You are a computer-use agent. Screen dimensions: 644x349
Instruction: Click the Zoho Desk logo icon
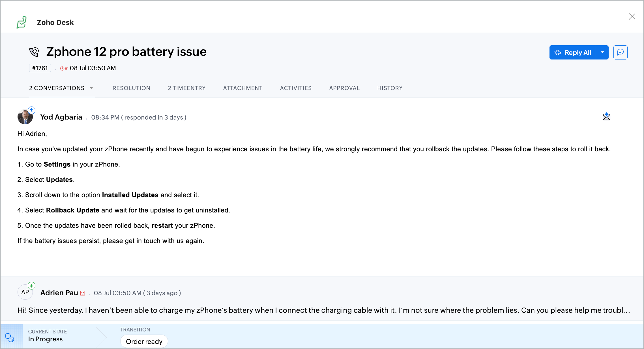click(22, 22)
